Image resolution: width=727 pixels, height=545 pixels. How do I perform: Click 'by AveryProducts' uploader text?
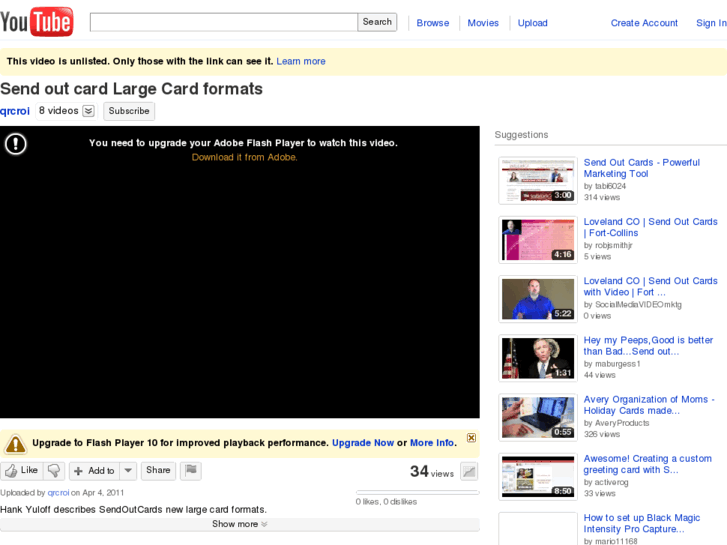616,423
